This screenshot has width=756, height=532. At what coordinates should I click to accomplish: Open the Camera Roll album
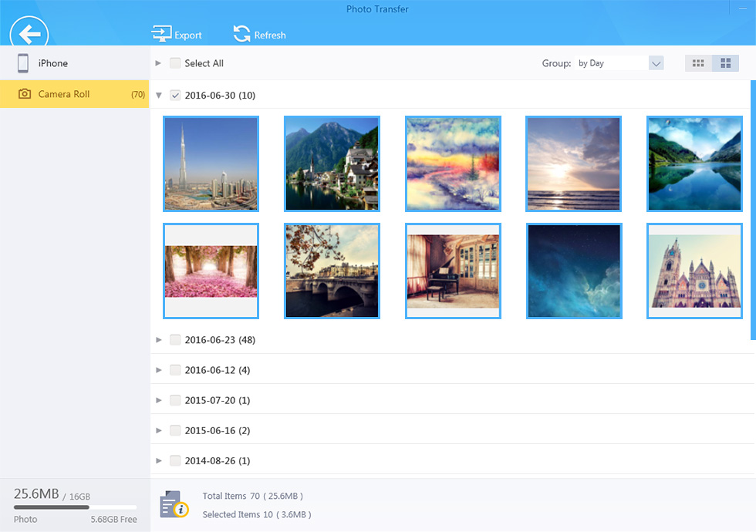[75, 94]
